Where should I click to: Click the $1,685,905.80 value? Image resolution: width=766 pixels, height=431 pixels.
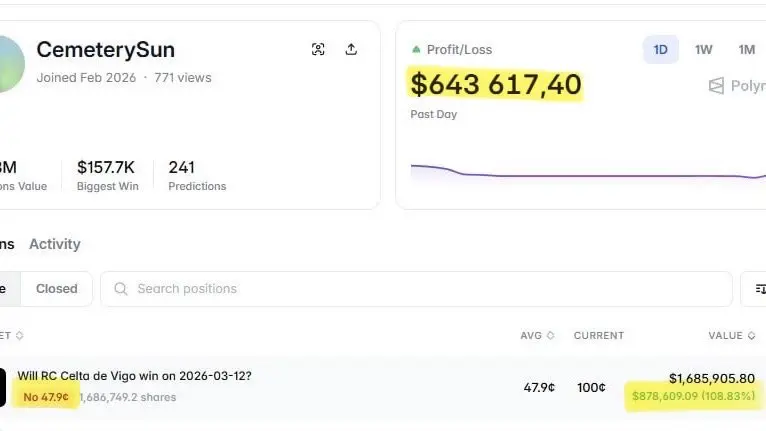(x=712, y=378)
